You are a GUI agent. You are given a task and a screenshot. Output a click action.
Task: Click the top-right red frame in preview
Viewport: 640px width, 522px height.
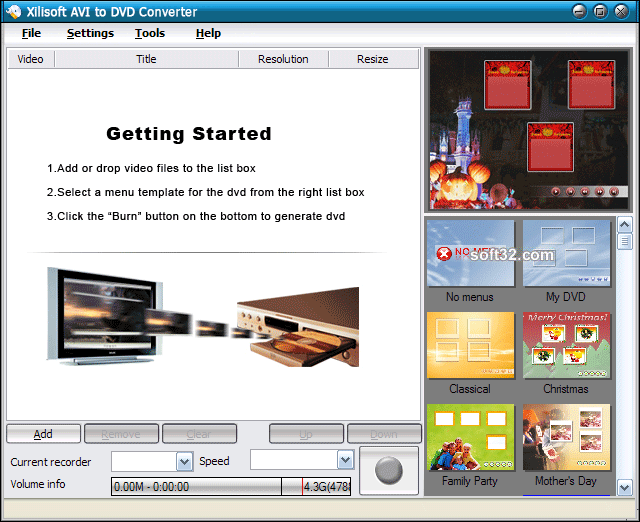coord(591,85)
